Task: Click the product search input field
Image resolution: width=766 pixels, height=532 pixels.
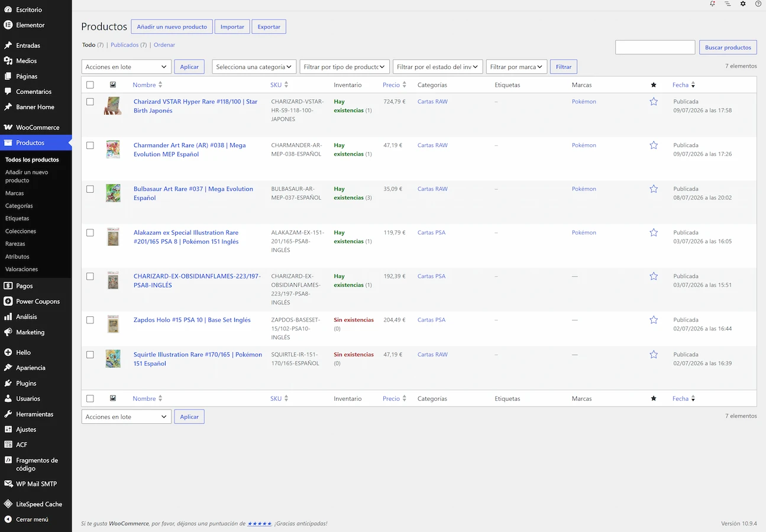Action: click(x=655, y=47)
